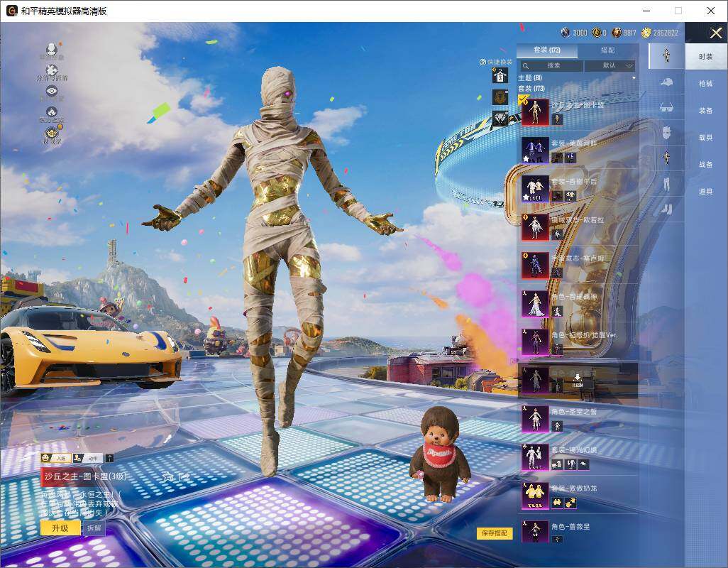The height and width of the screenshot is (568, 728).
Task: Select the 塞卢姆 outfit thumbnail
Action: pos(535,266)
